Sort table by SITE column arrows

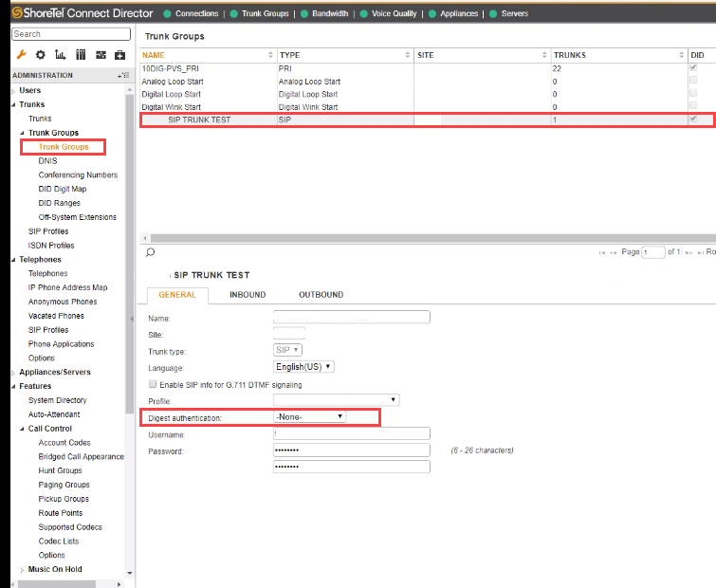544,55
